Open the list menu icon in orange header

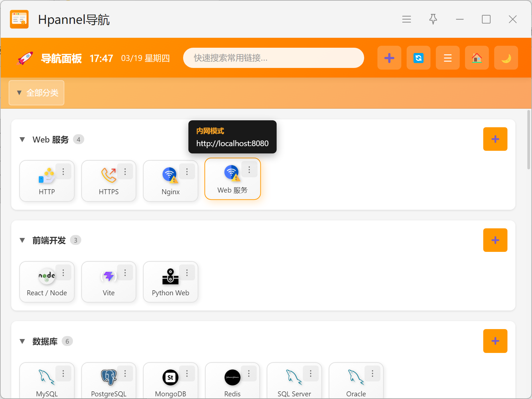point(447,58)
